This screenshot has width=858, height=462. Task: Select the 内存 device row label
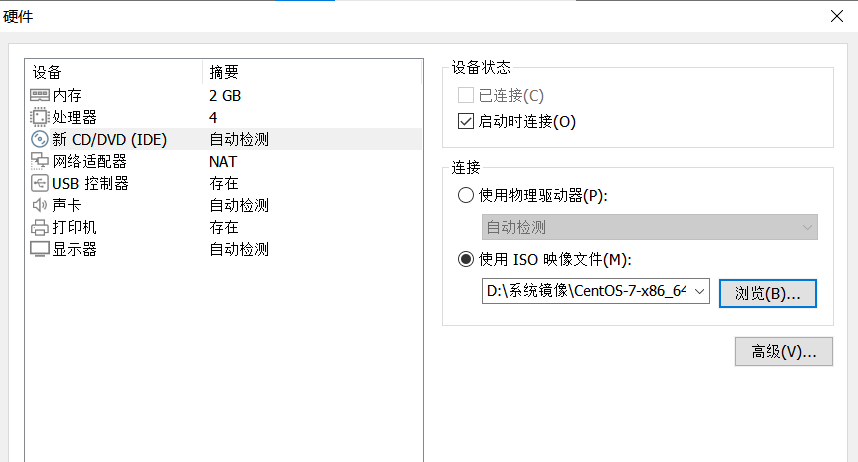tap(67, 95)
